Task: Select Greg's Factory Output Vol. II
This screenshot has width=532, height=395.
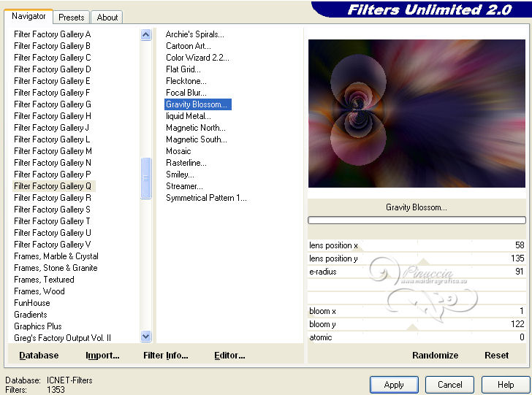Action: pyautogui.click(x=62, y=338)
